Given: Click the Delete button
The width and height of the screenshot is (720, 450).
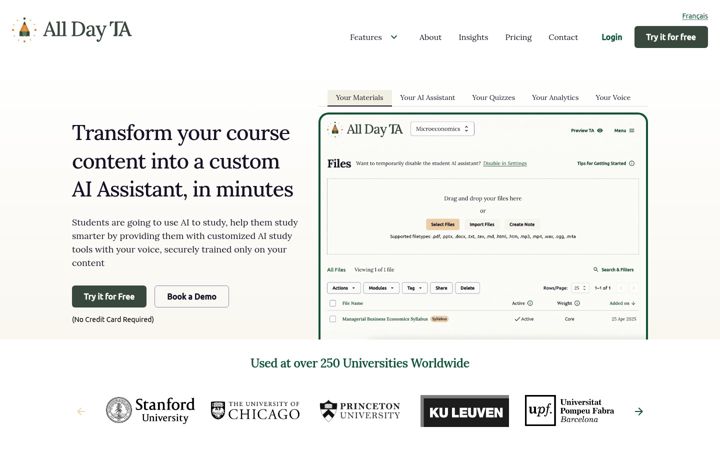Looking at the screenshot, I should [467, 288].
